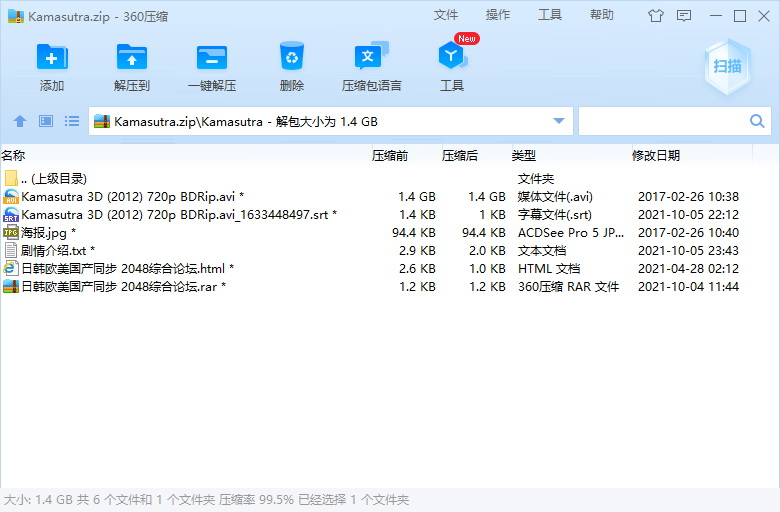Click the archive icon in the path bar
Screen dimensions: 780x512
[101, 121]
